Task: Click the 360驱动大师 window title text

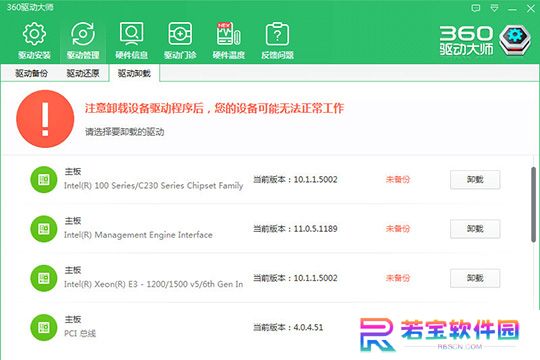Action: click(x=30, y=7)
